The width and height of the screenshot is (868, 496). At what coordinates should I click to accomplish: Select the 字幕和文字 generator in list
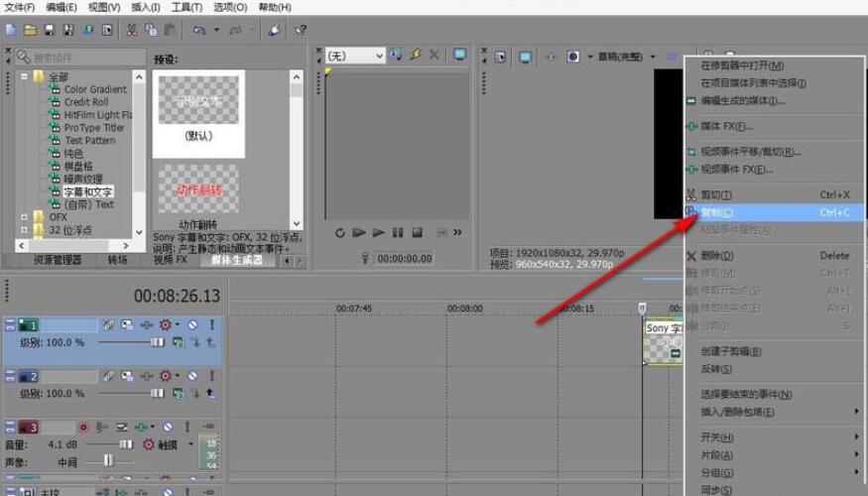88,192
